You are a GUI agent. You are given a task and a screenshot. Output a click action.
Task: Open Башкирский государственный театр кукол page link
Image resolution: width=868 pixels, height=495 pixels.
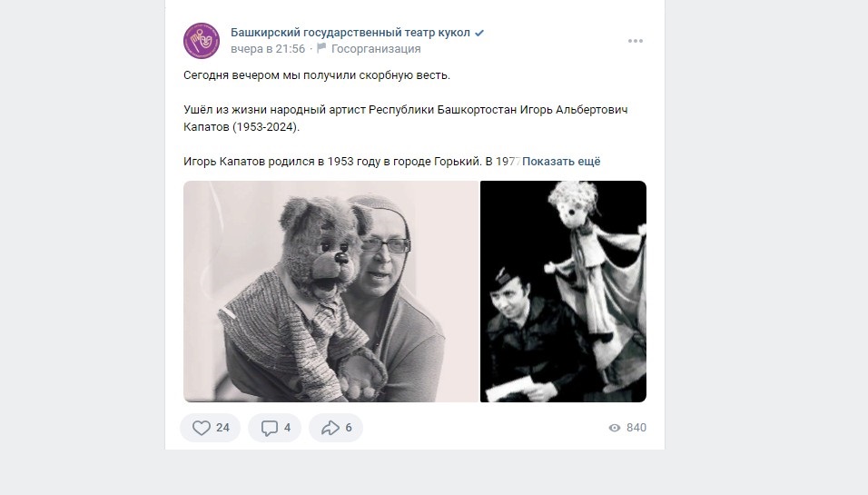pyautogui.click(x=350, y=33)
